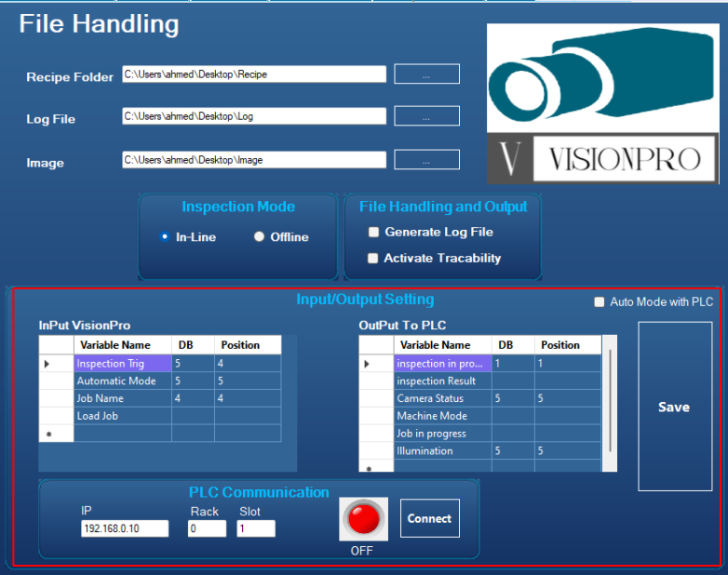Click the Position cell of Illumination row
The image size is (728, 575).
568,450
